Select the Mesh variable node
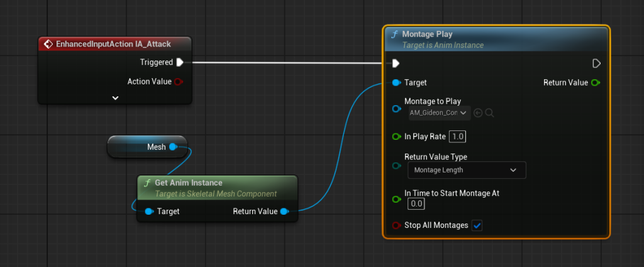 147,147
